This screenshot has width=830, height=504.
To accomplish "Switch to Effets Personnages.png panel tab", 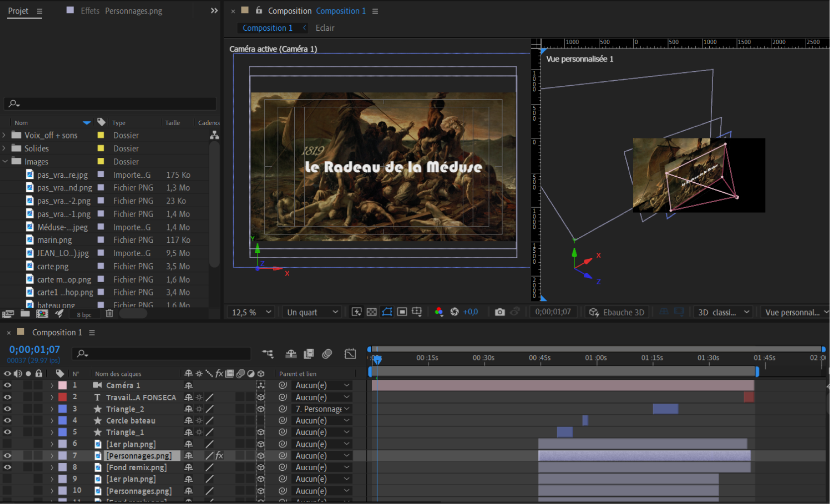I will click(121, 10).
